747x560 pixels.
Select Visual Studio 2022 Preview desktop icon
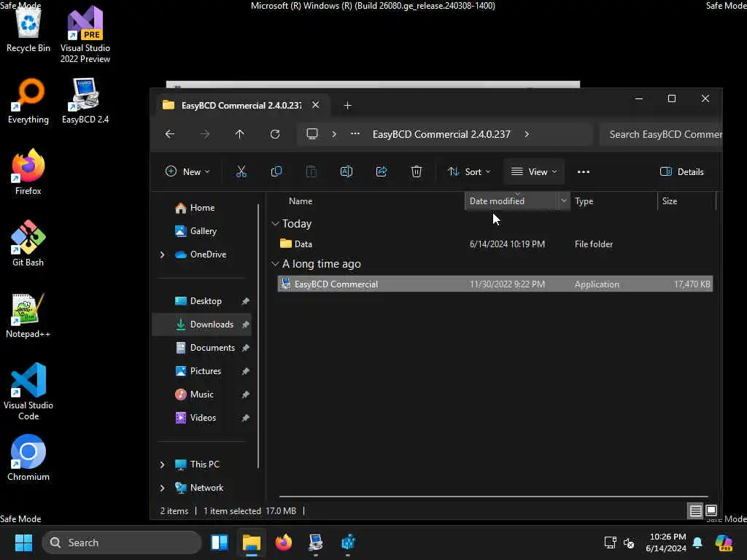85,35
